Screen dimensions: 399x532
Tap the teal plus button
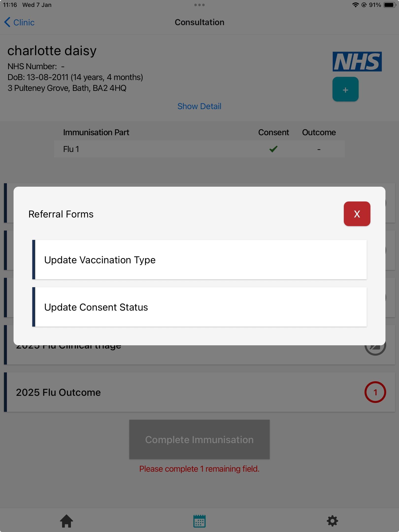[345, 89]
